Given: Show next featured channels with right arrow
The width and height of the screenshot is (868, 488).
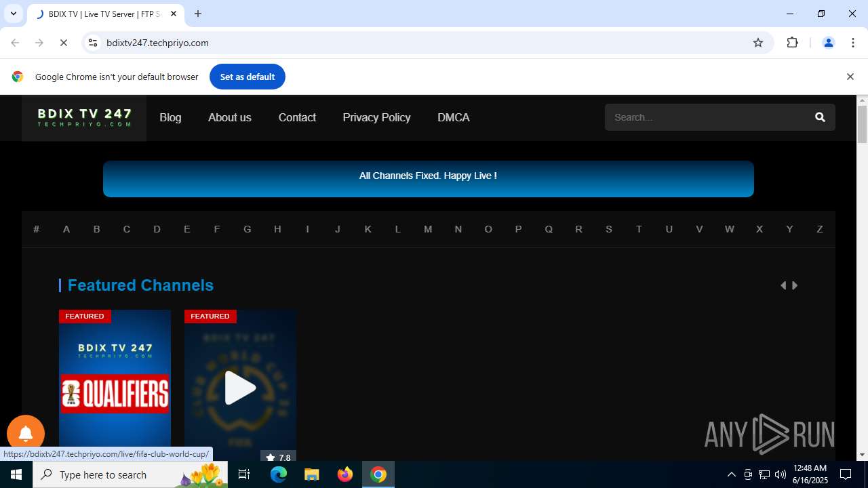Looking at the screenshot, I should 795,285.
